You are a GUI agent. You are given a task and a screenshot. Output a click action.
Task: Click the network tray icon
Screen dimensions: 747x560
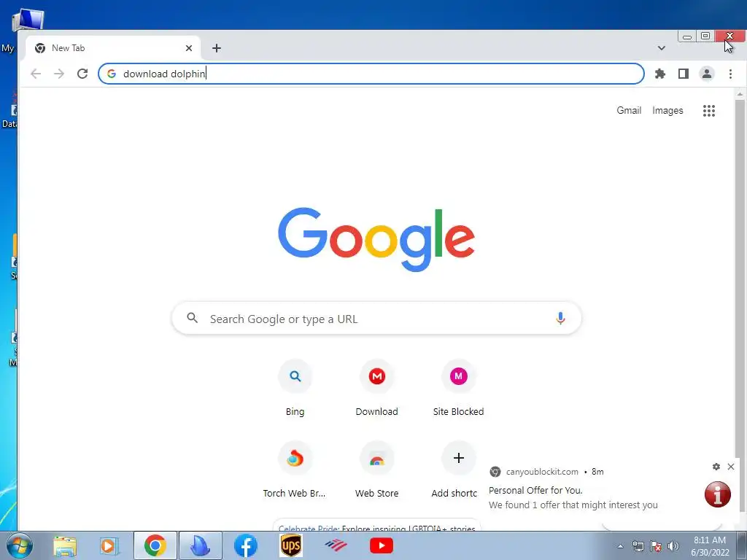[x=638, y=546]
